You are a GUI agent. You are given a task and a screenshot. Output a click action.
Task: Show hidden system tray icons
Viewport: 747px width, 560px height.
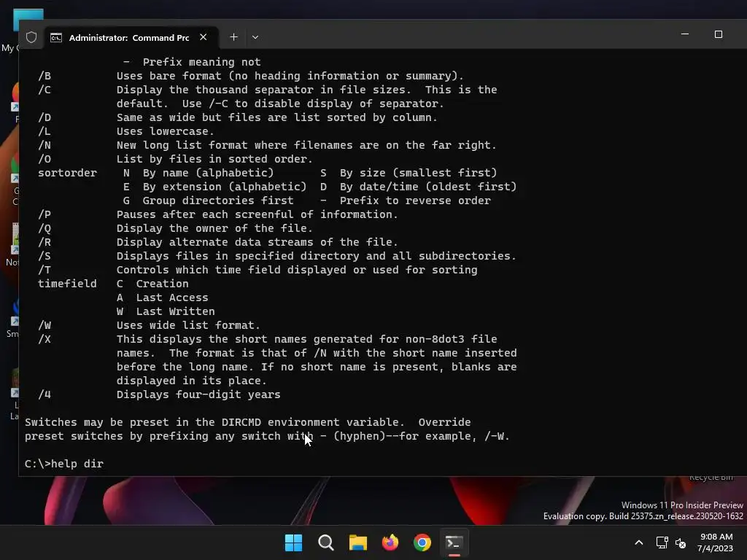click(x=639, y=542)
